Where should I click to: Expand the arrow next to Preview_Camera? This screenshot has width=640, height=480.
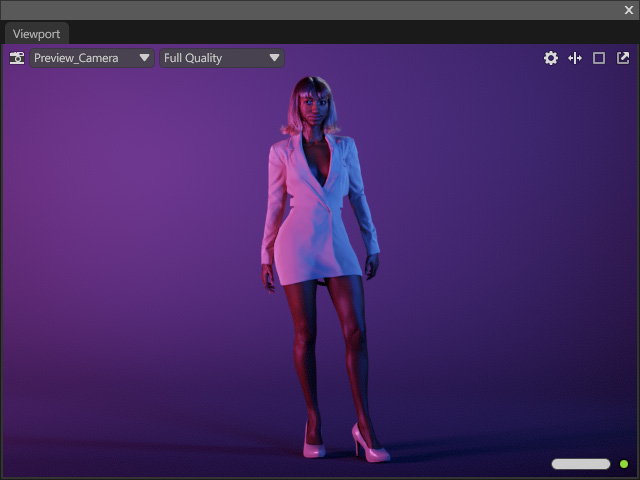tap(144, 58)
